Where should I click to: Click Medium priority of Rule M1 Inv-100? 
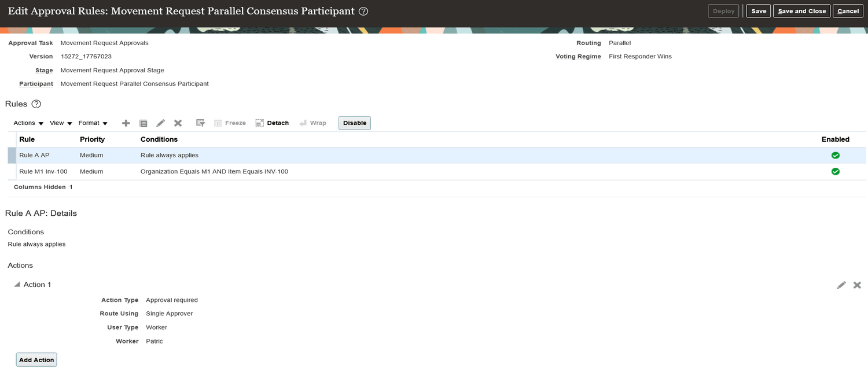tap(91, 172)
